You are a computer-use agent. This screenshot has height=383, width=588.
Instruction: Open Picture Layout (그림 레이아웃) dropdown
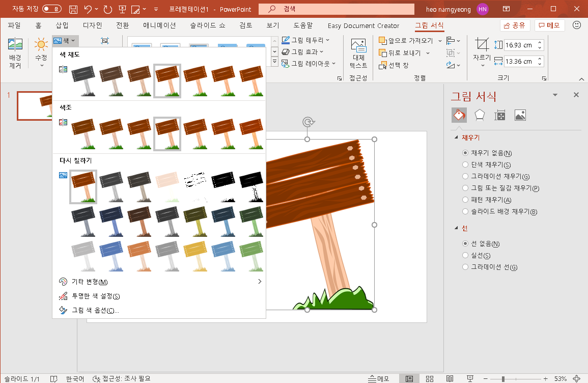tap(309, 64)
